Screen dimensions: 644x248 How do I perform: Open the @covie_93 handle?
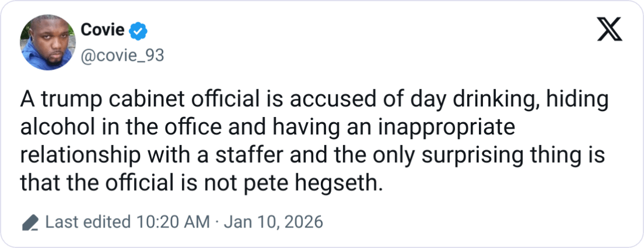121,55
